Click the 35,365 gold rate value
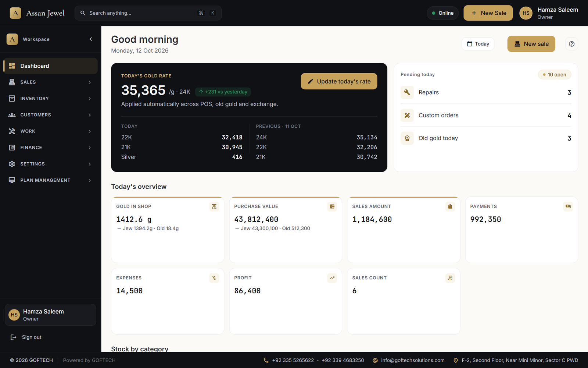588x368 pixels. (x=143, y=90)
